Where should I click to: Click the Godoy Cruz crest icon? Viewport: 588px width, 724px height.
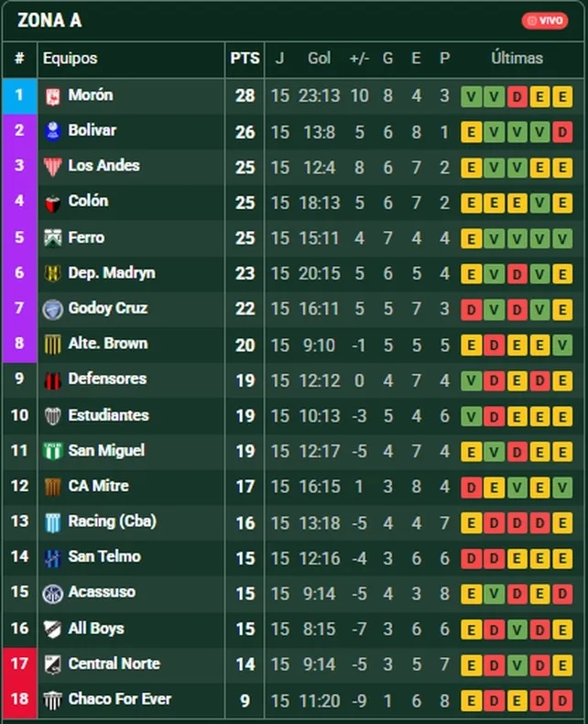(52, 310)
